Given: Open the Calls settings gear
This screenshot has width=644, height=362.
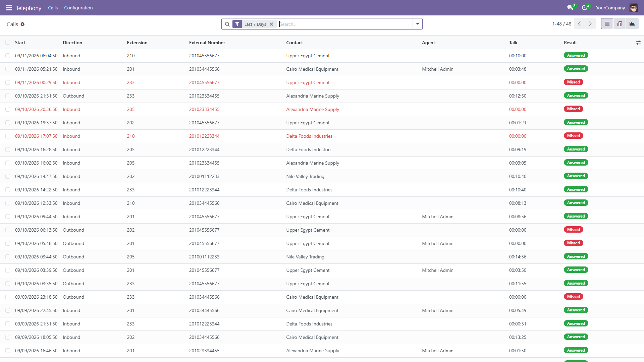Looking at the screenshot, I should pyautogui.click(x=23, y=24).
